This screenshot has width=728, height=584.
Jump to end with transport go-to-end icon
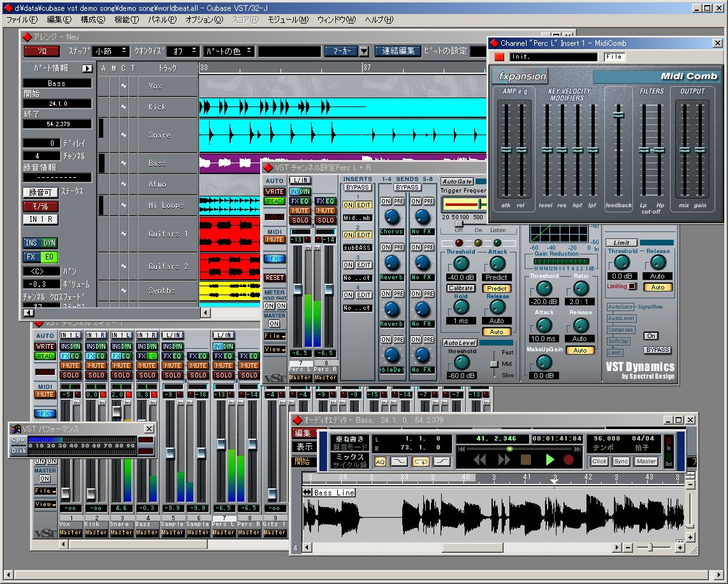click(x=577, y=449)
